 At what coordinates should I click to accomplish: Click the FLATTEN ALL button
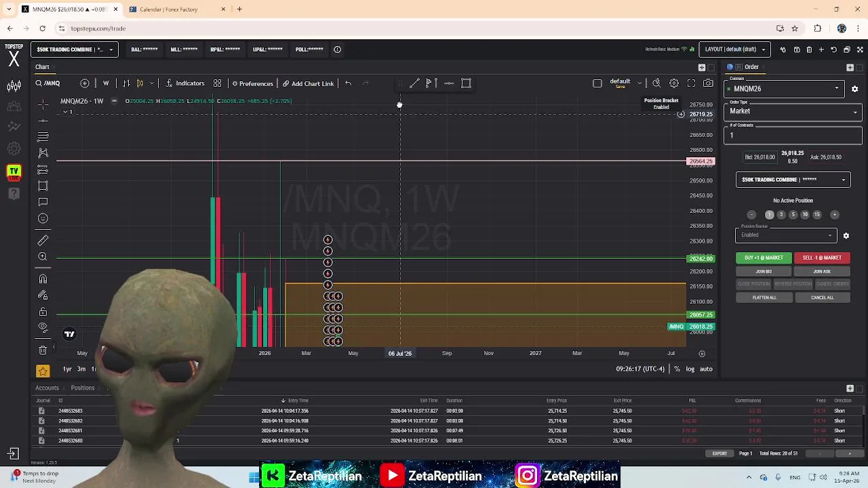[764, 298]
